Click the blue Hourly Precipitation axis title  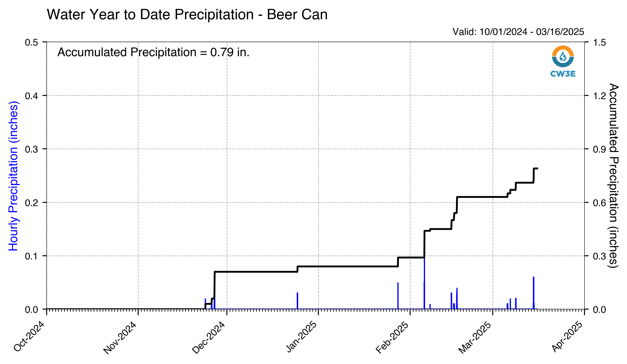pyautogui.click(x=13, y=176)
